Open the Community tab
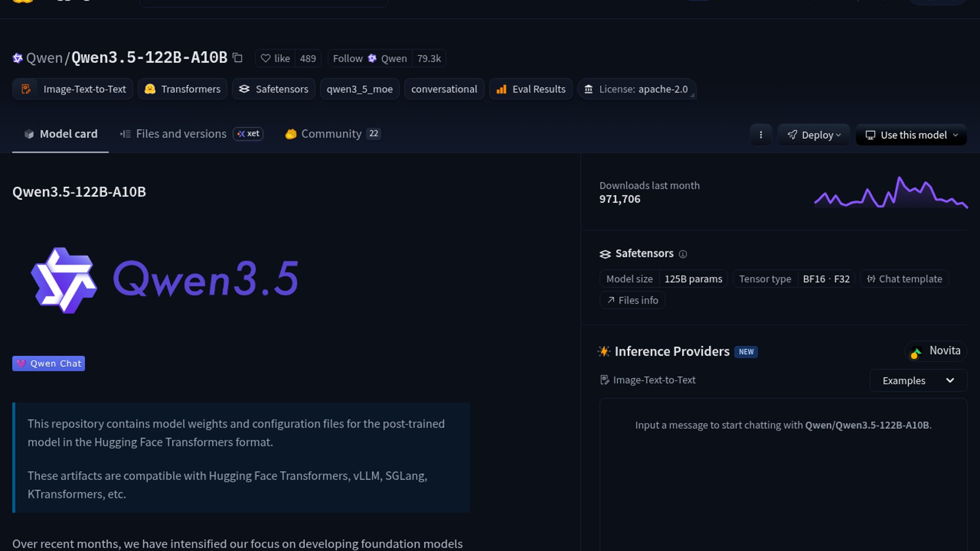 [x=331, y=134]
